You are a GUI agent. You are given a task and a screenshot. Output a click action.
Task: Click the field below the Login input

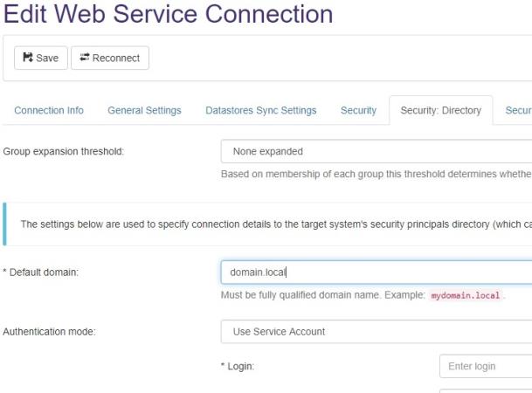pos(486,390)
